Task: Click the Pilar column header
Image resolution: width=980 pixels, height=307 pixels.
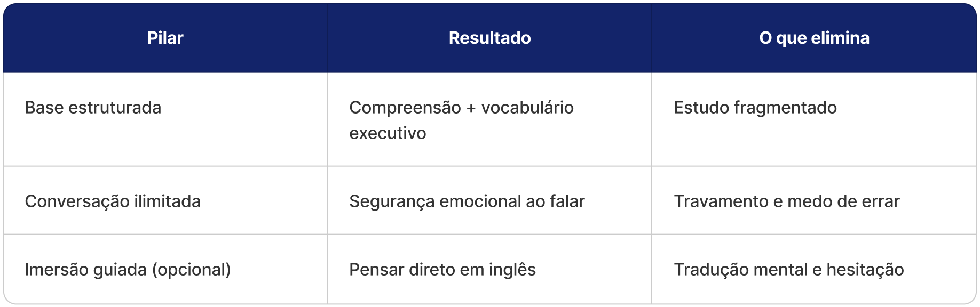Action: tap(165, 38)
